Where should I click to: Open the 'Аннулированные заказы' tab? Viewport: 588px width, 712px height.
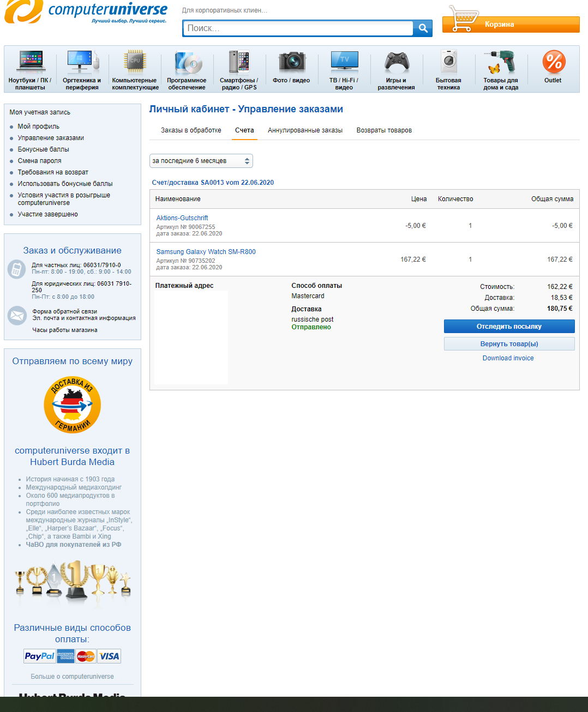[x=305, y=130]
